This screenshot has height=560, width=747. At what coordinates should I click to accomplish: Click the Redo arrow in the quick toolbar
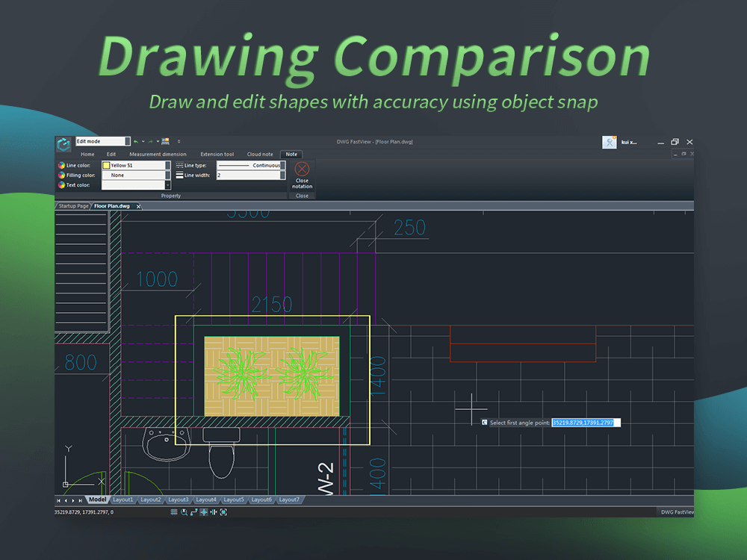click(150, 140)
